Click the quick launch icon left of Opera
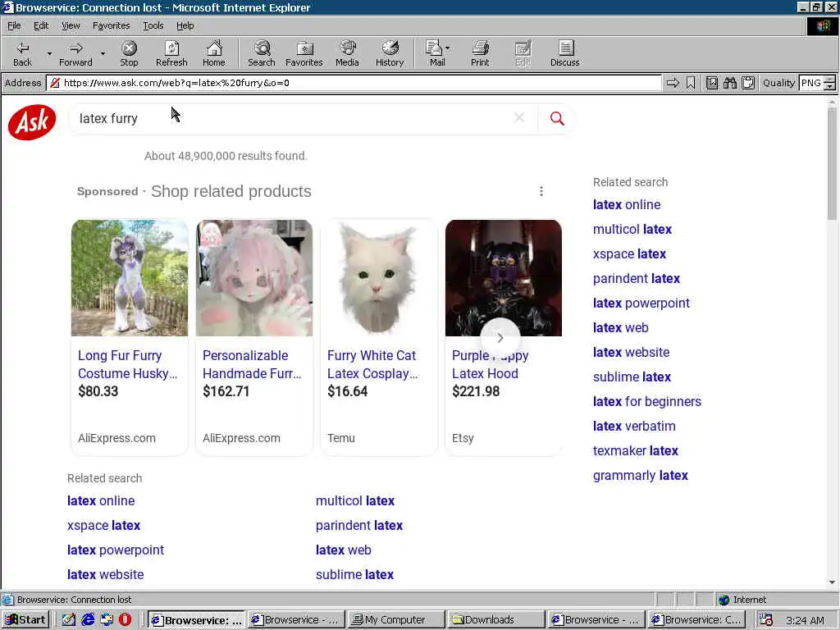Image resolution: width=840 pixels, height=630 pixels. pyautogui.click(x=107, y=620)
